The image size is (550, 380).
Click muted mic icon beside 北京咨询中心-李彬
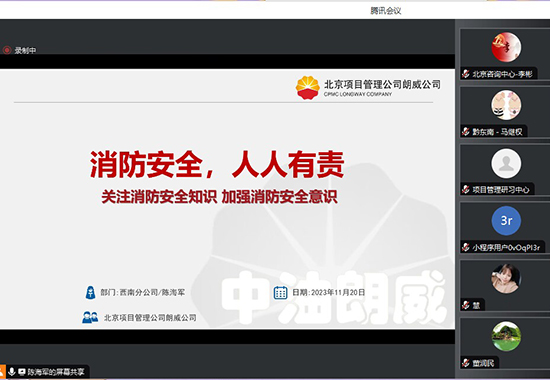[466, 74]
